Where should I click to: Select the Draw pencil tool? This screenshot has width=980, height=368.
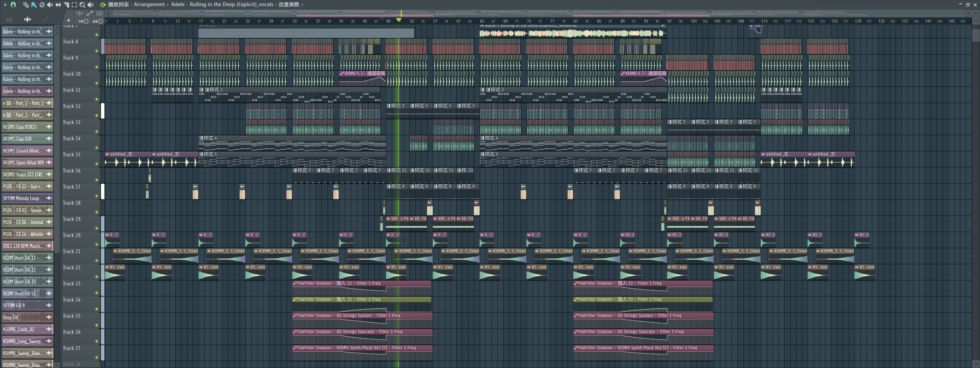coord(26,5)
